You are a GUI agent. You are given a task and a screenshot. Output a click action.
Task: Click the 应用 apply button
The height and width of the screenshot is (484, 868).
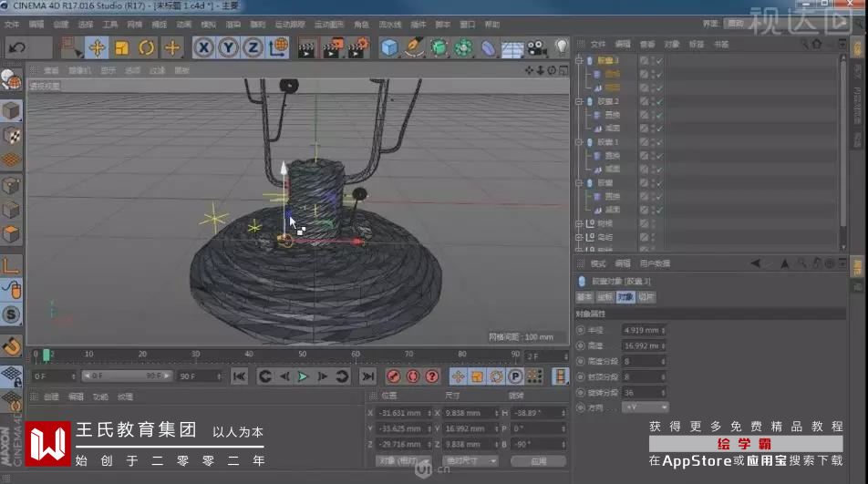[539, 461]
